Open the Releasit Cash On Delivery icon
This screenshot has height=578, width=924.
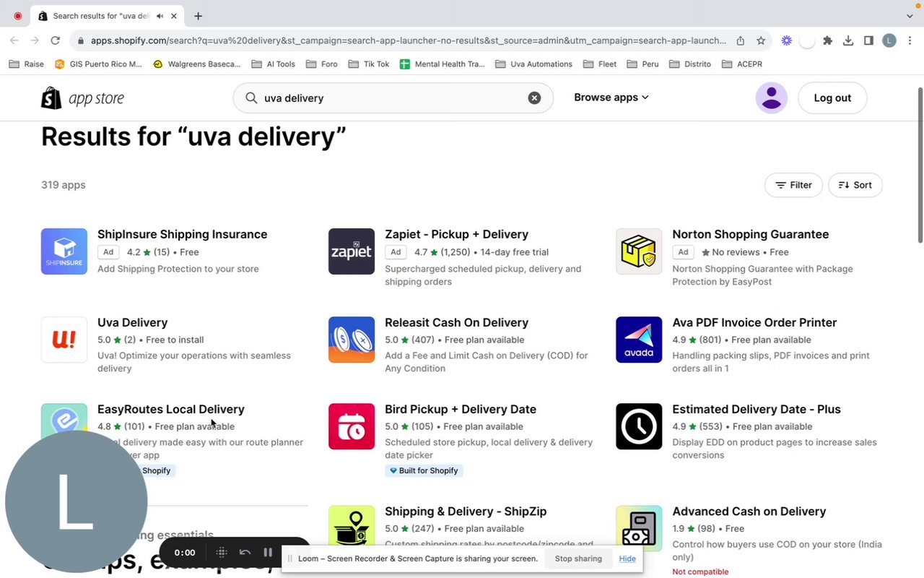click(352, 340)
